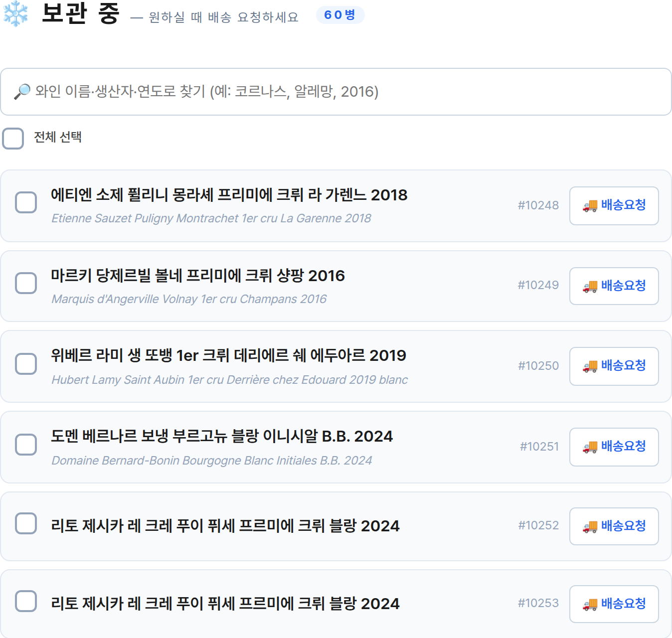Click the wine search input field
The image size is (672, 638).
point(336,92)
